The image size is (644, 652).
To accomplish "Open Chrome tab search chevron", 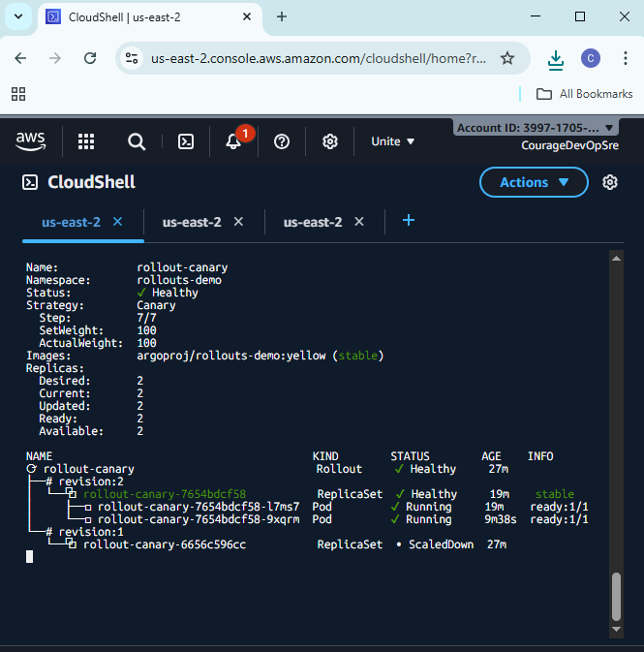I will pyautogui.click(x=18, y=16).
